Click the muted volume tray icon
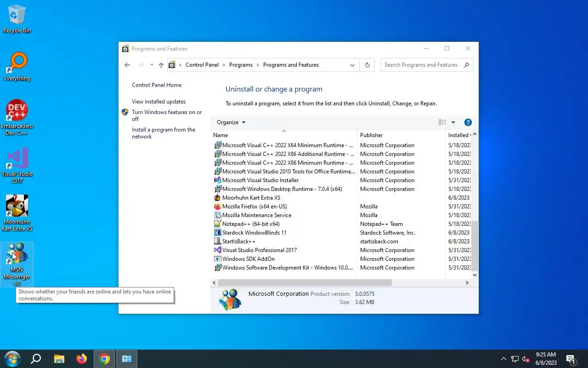Screen dimensions: 588x368 526,359
